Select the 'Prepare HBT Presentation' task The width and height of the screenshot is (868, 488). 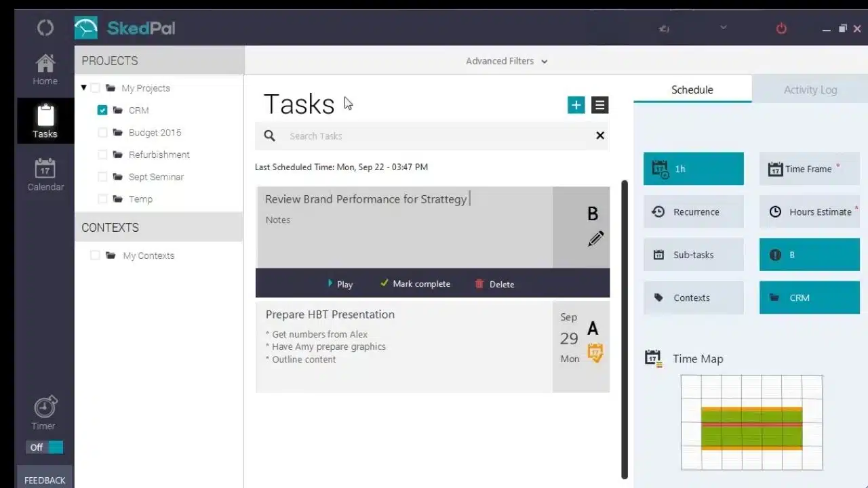pos(330,314)
